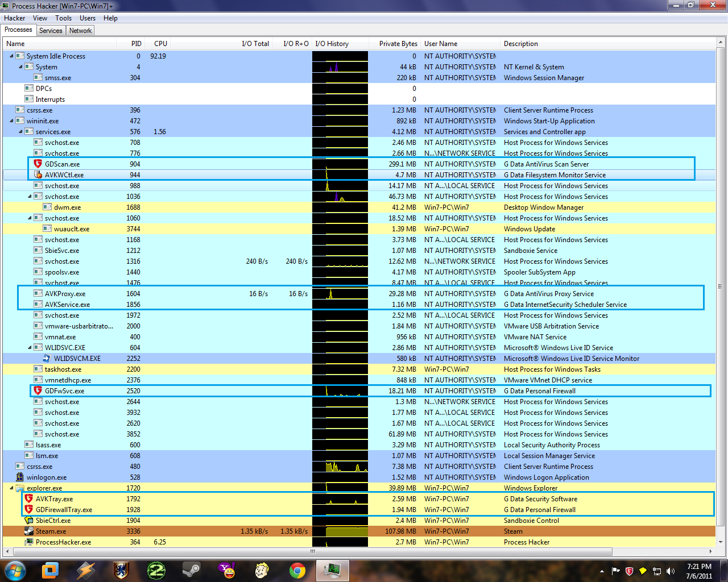Open the taskbar clock showing 7:21 PM

click(x=699, y=571)
